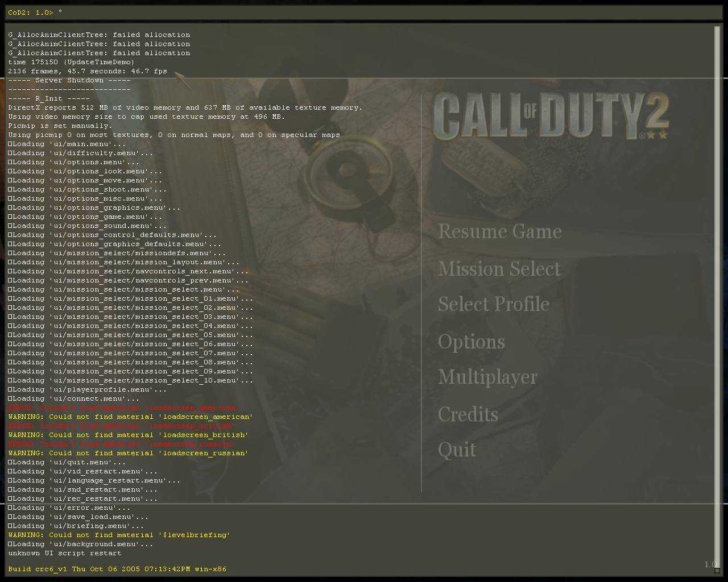Select the Loading 'ui/options_sound.menu' line

88,226
